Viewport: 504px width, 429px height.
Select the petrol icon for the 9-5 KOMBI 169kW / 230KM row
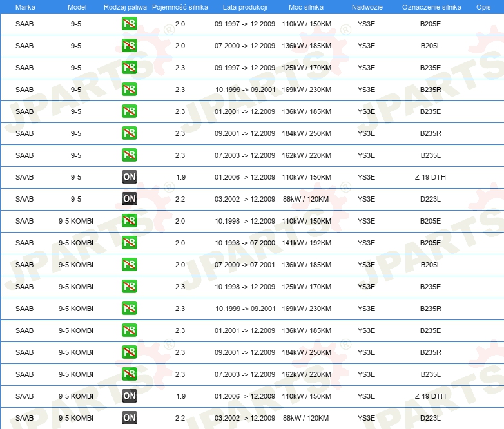click(129, 308)
